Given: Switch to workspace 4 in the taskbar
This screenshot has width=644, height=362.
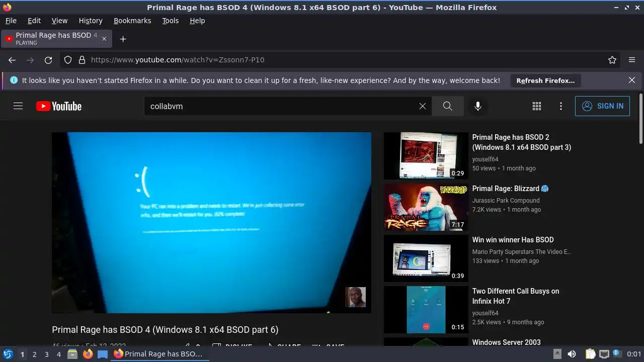Looking at the screenshot, I should tap(58, 354).
